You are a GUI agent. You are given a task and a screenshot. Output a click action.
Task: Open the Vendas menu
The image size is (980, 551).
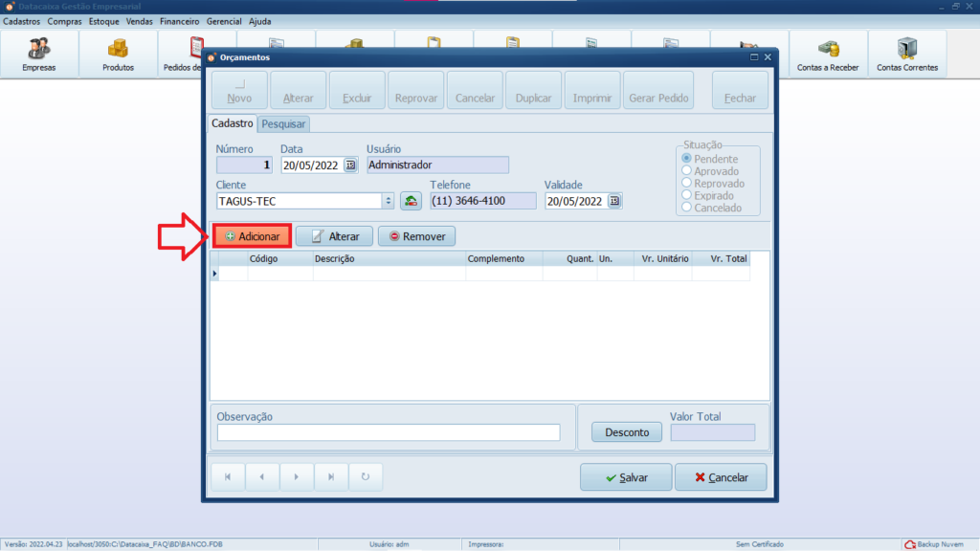140,20
